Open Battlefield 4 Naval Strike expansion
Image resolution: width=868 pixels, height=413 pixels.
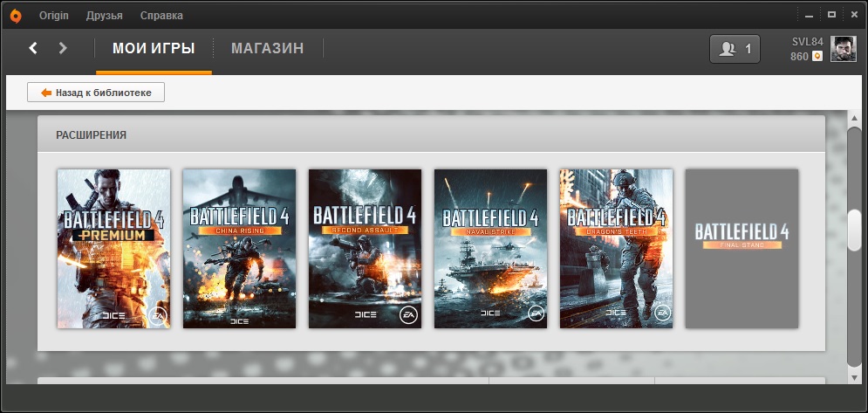coord(490,248)
